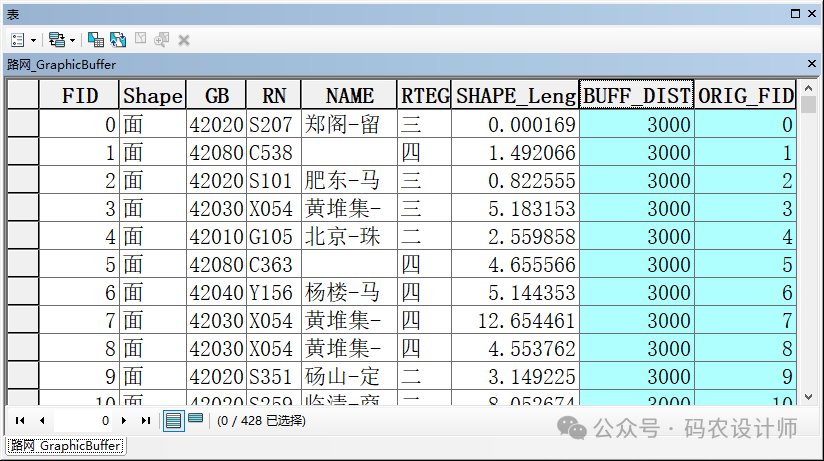Jump to the last record

click(145, 421)
